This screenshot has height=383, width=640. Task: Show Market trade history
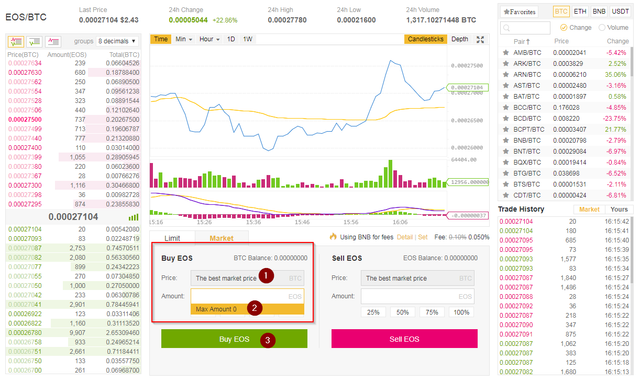point(589,209)
